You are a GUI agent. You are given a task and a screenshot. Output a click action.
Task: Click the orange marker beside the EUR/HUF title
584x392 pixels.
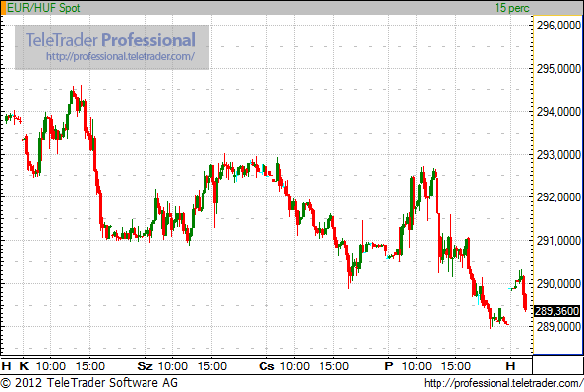[x=3, y=8]
